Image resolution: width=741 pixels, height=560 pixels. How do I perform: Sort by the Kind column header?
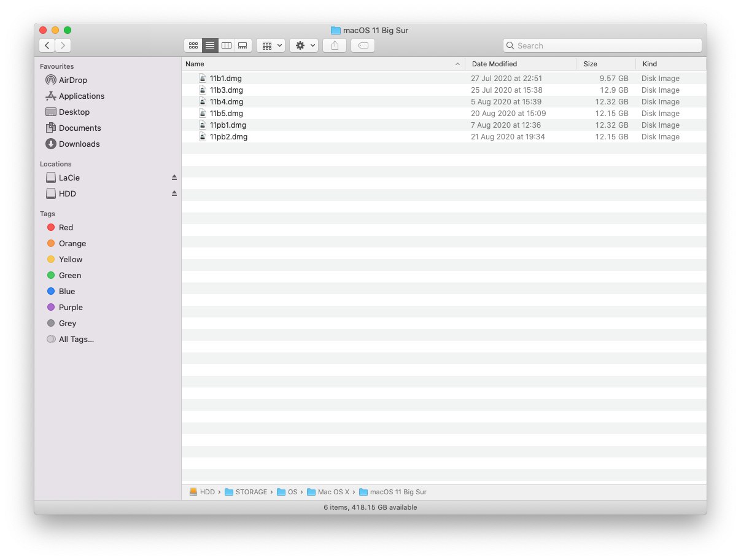click(671, 64)
